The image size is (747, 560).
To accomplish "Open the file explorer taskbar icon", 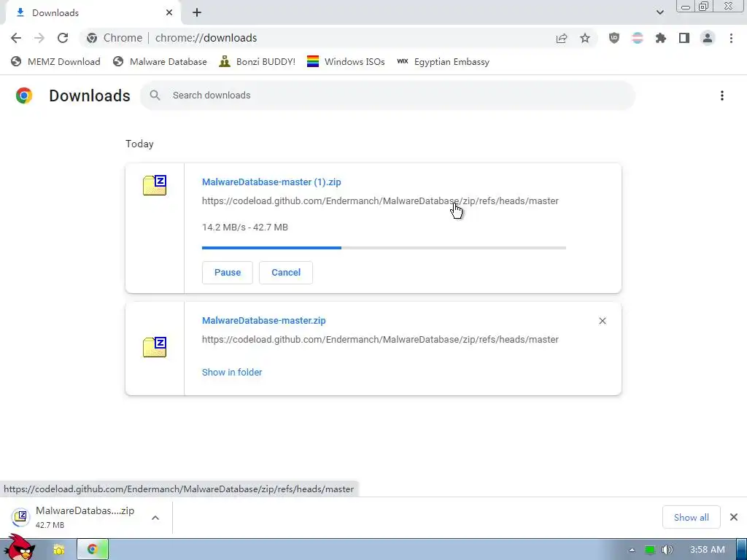I will tap(58, 550).
